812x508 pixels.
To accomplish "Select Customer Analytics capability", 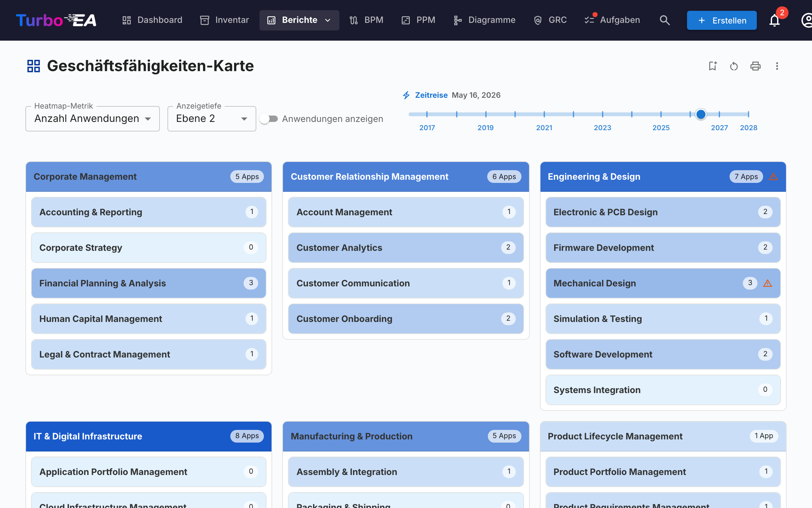I will (406, 248).
